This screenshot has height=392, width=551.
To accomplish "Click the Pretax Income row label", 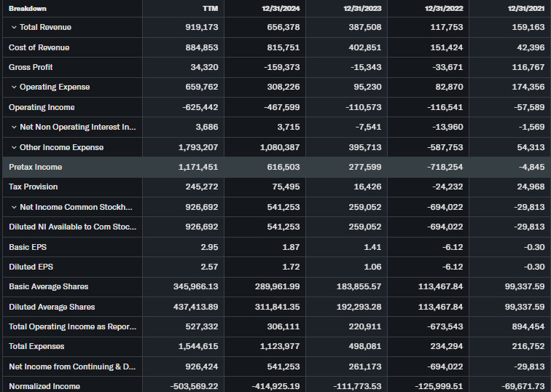I will (35, 167).
